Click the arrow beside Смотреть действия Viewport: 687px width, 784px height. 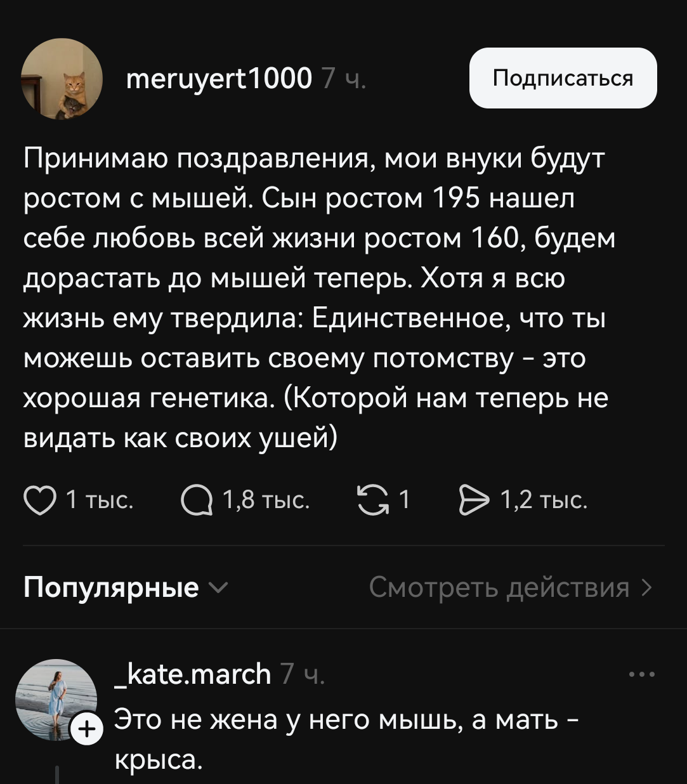point(646,588)
